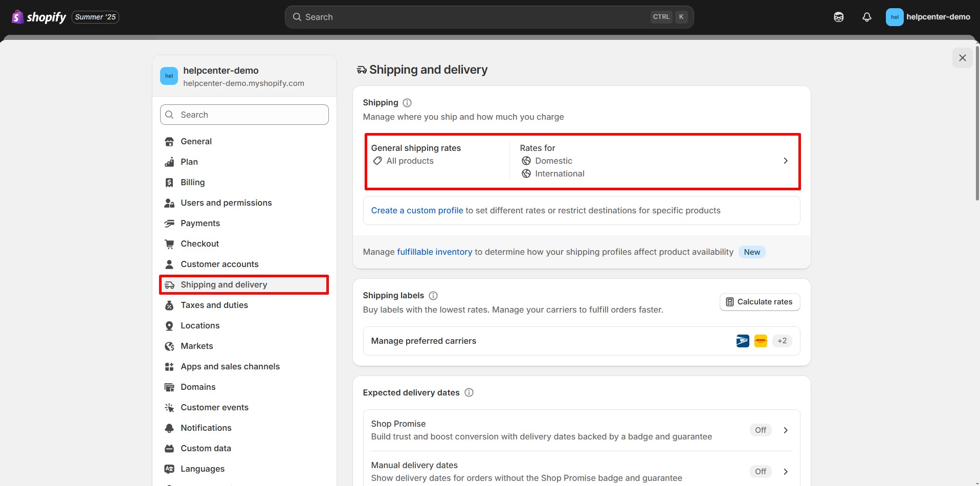Select the Payments settings icon
Screen dimensions: 980x486
coord(169,223)
